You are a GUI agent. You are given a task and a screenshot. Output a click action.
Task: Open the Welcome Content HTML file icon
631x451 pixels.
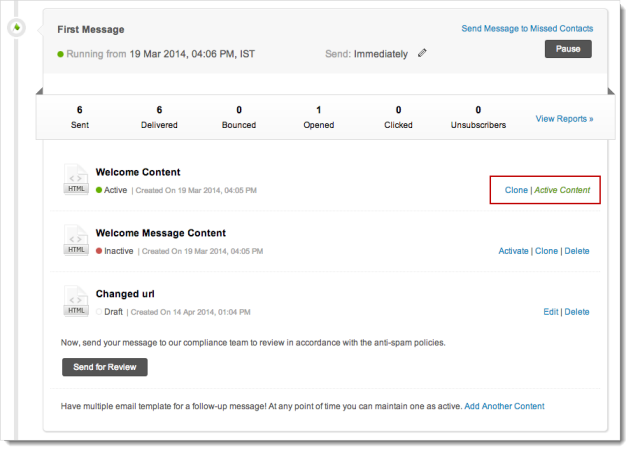pyautogui.click(x=76, y=180)
